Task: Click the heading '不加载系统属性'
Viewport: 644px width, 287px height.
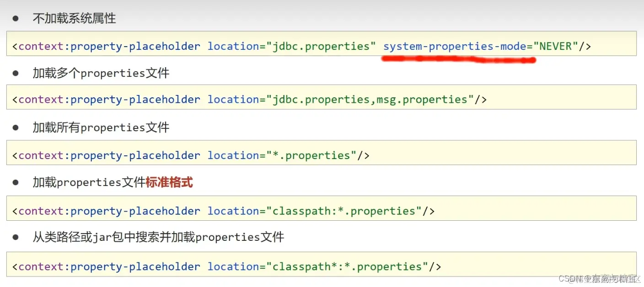Action: 74,18
